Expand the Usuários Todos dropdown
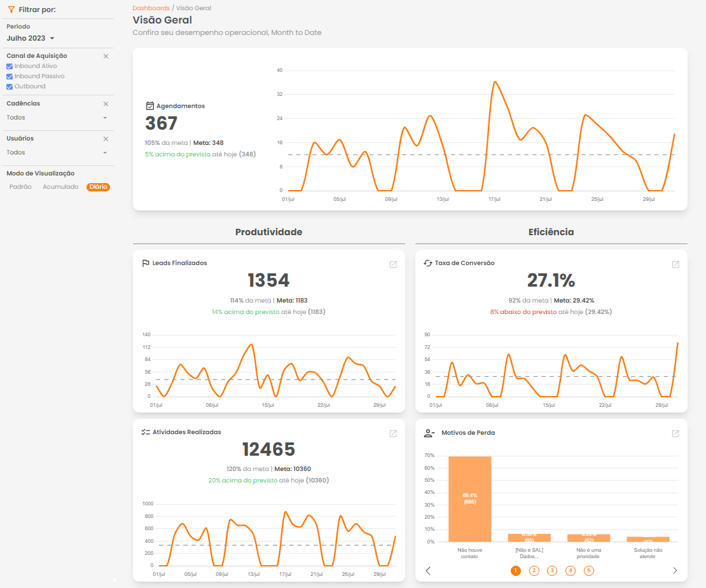Screen dimensions: 706x588 tap(57, 153)
